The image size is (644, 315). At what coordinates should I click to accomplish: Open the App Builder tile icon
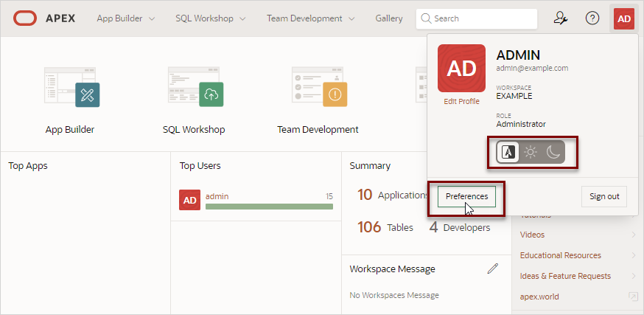[72, 87]
